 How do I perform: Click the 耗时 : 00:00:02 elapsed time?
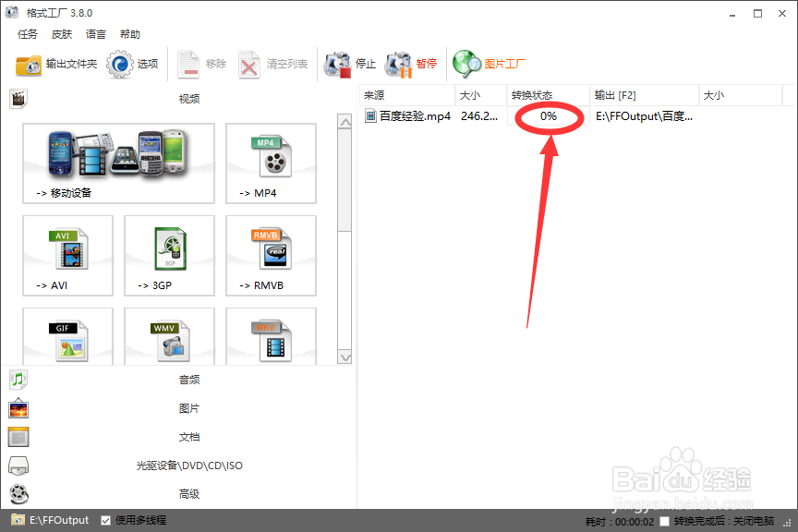coord(620,521)
